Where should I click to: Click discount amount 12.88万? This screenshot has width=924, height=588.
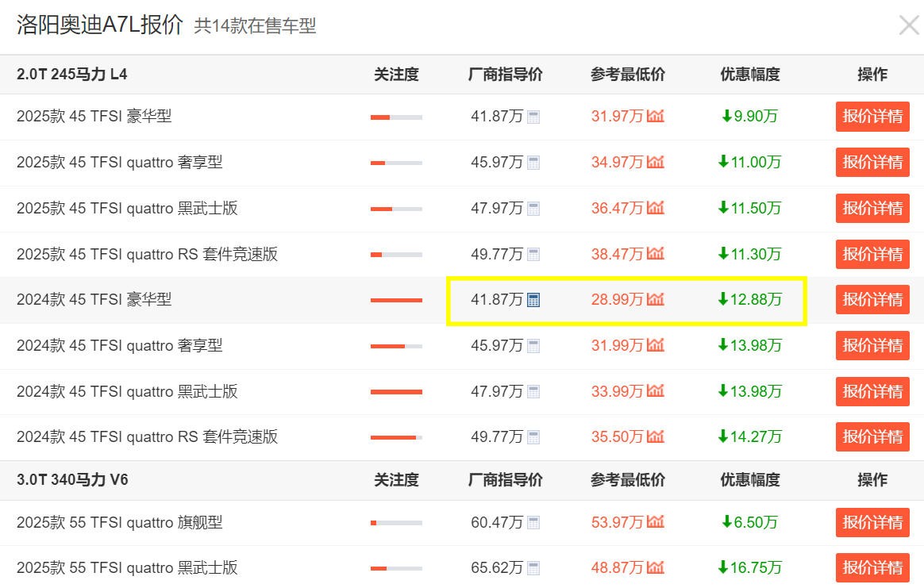(750, 299)
